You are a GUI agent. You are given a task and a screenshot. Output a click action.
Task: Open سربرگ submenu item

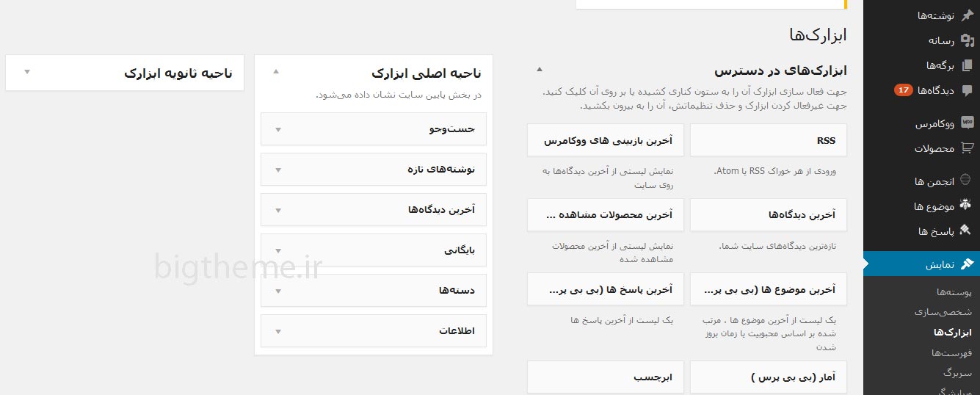click(957, 373)
